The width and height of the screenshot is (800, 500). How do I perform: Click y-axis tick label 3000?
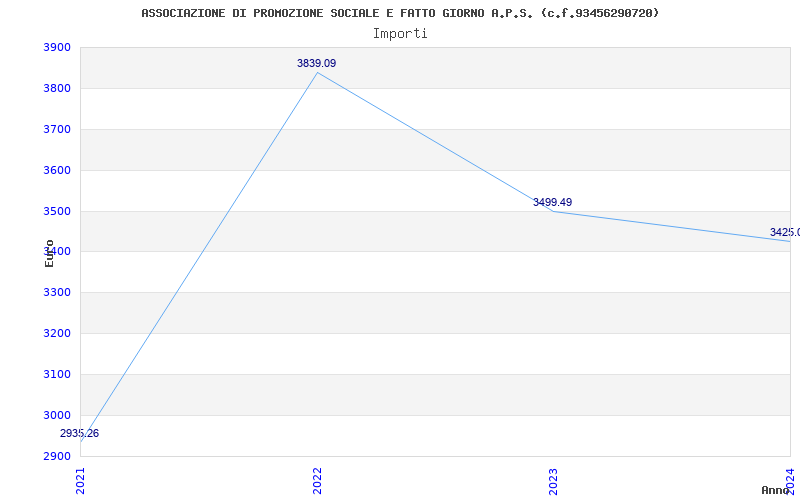point(57,415)
